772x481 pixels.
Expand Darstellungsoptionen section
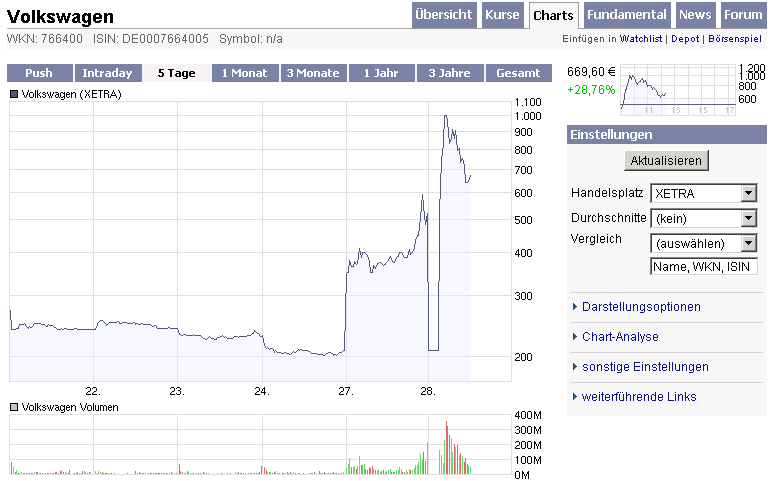point(641,307)
